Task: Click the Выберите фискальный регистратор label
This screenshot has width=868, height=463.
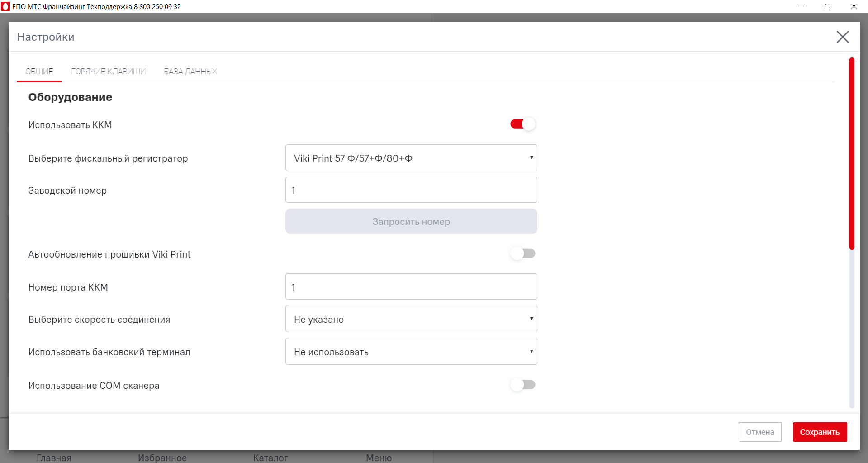Action: [108, 158]
